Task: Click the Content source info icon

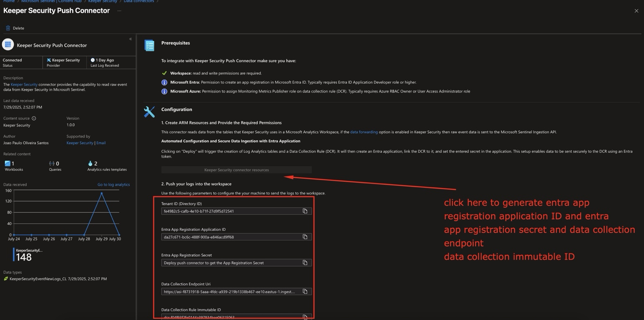Action: coord(34,119)
